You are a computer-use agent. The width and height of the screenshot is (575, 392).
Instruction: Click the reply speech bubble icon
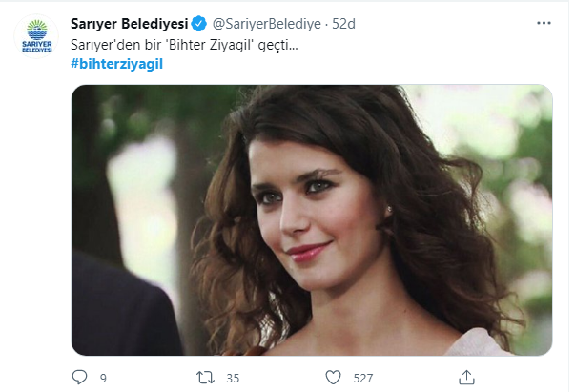[x=79, y=377]
